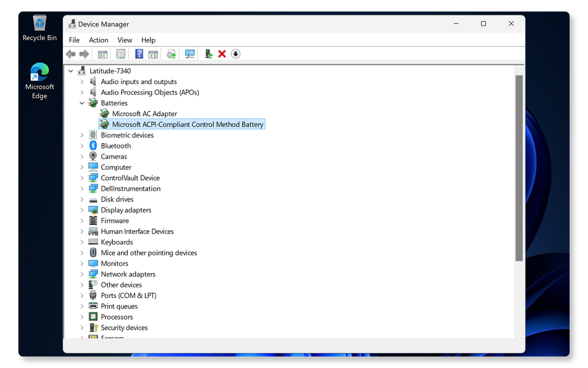Image resolution: width=588 pixels, height=368 pixels.
Task: Collapse the Batteries node
Action: [x=82, y=103]
